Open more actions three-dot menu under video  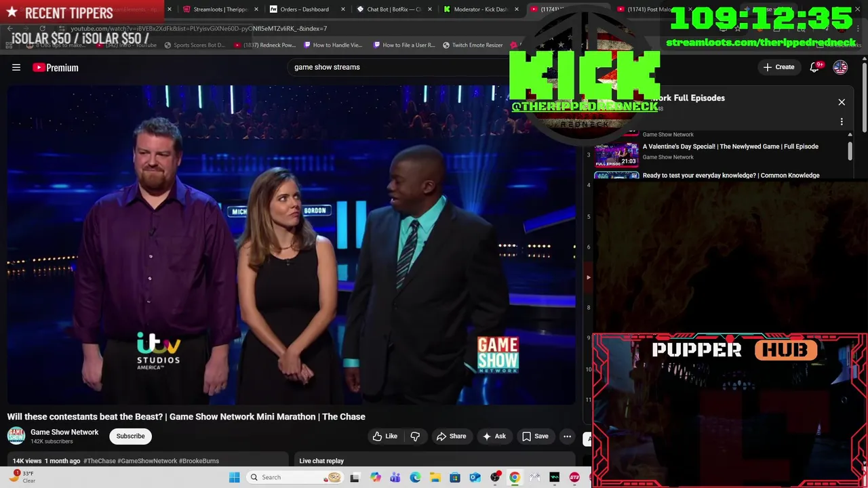pyautogui.click(x=567, y=436)
